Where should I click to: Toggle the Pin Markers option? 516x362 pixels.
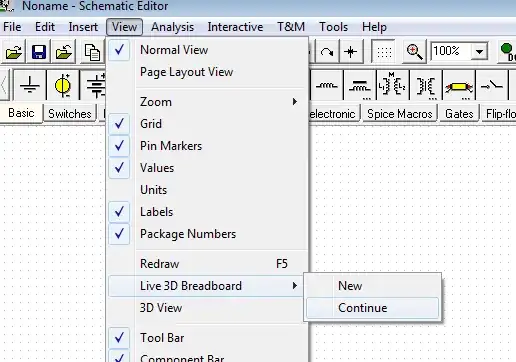tap(207, 146)
